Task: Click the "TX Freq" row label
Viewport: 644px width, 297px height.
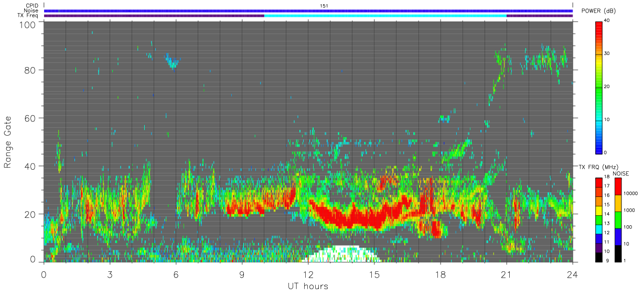Action: tap(28, 16)
